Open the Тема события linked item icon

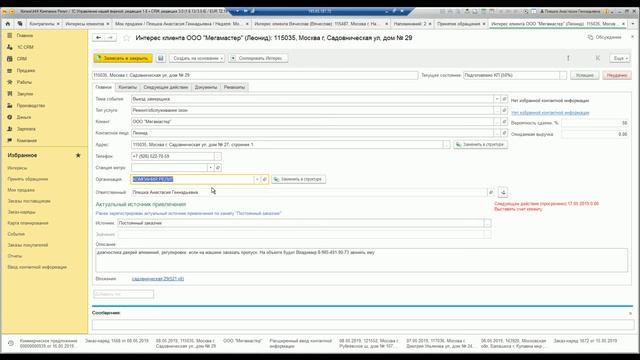click(504, 99)
